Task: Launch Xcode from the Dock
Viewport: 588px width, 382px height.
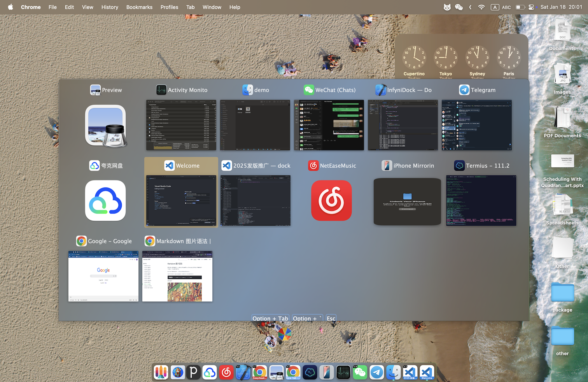Action: point(243,372)
